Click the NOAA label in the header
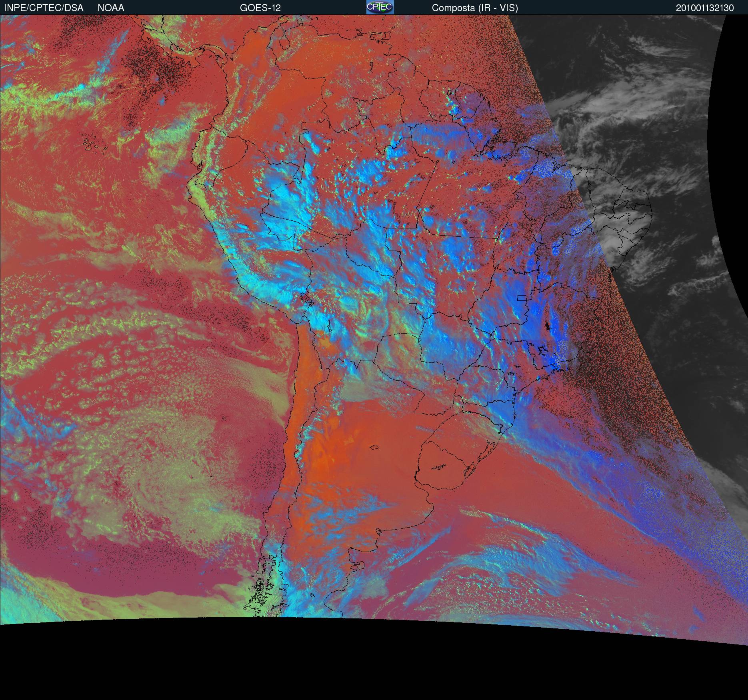The width and height of the screenshot is (748, 700). tap(111, 8)
